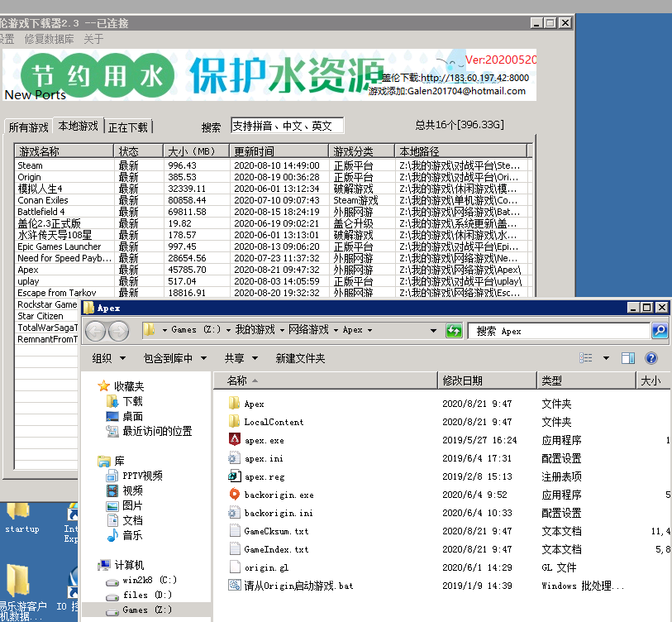672x622 pixels.
Task: Sort games by 更新时间 column header
Action: click(279, 151)
